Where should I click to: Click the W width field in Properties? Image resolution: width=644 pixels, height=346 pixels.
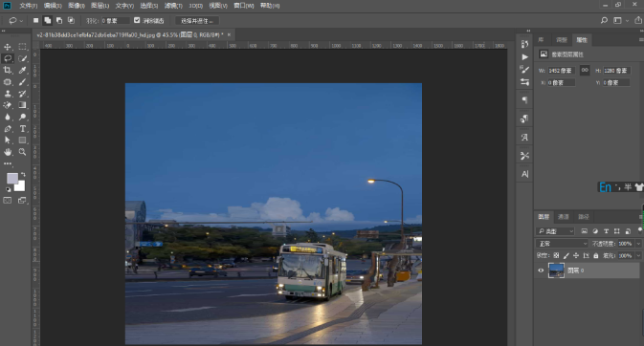tap(562, 71)
